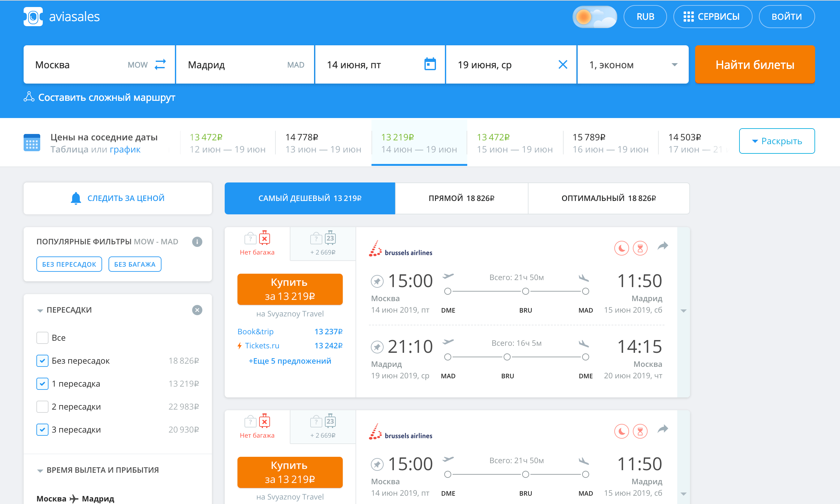Click Следить за ценой button
This screenshot has height=504, width=840.
(117, 198)
